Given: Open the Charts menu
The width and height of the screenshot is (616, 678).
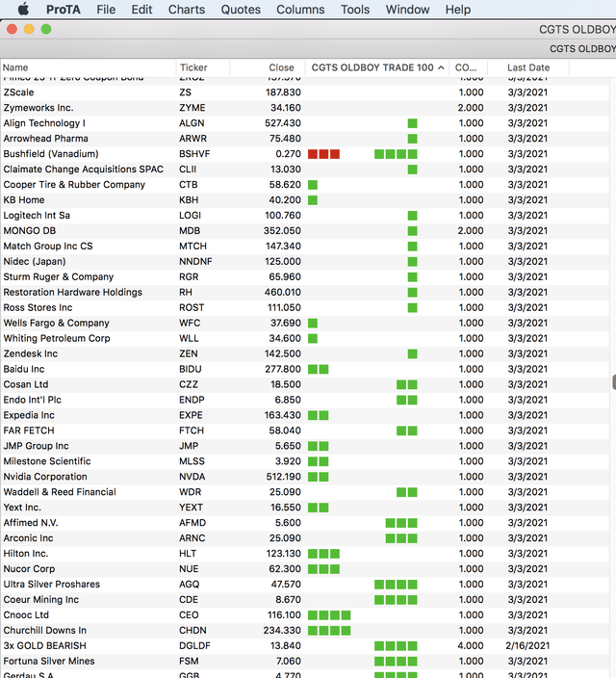Looking at the screenshot, I should 187,9.
